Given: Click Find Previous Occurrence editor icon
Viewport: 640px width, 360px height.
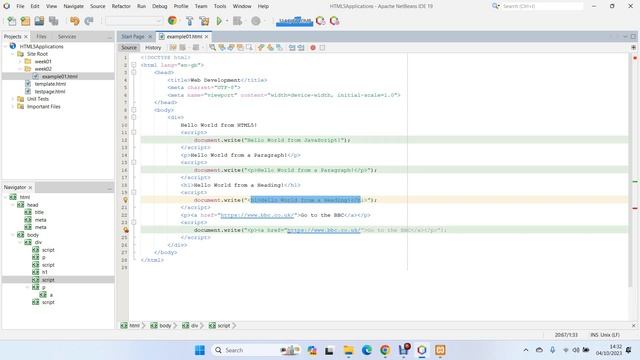Looking at the screenshot, I should [x=222, y=48].
